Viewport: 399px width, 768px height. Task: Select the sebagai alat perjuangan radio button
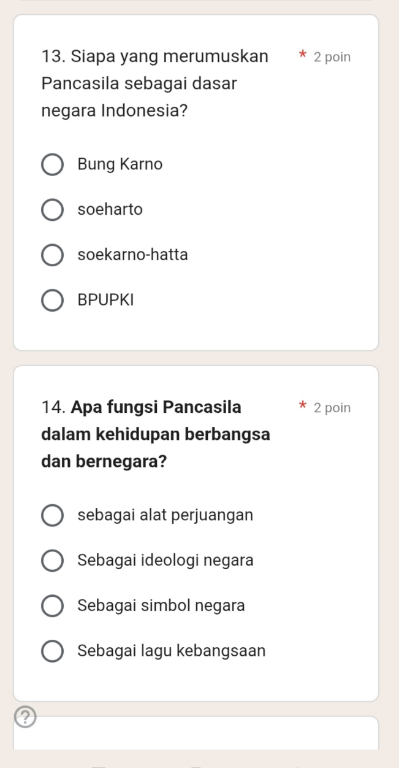pyautogui.click(x=52, y=515)
